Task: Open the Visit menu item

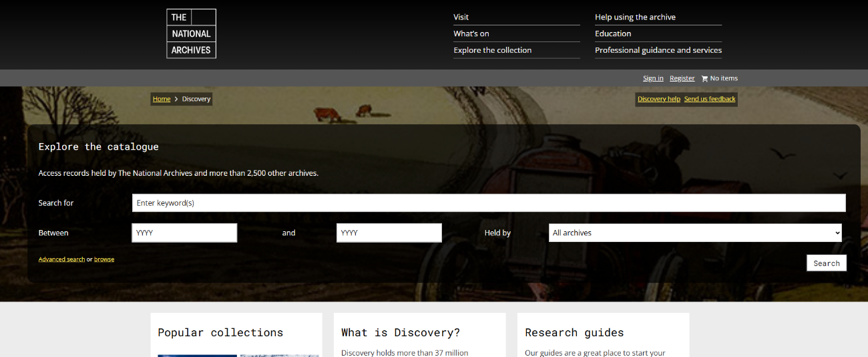Action: tap(461, 17)
